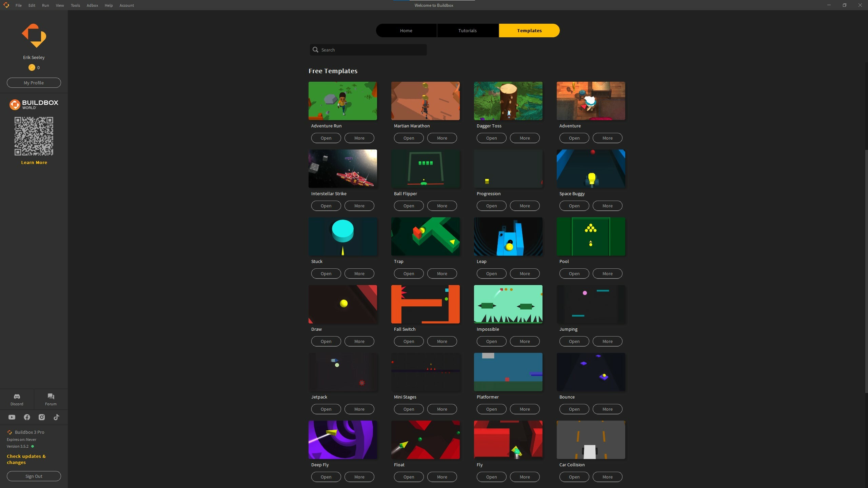
Task: Click the Buildbox World QR code
Action: 34,136
